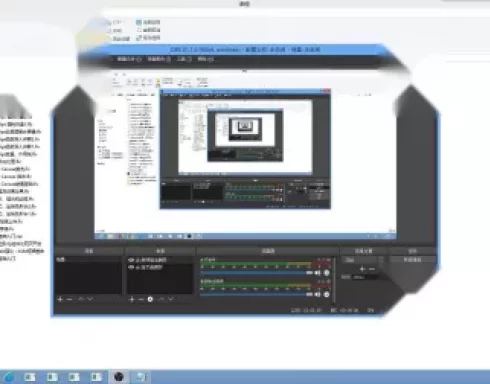Add a new source with plus icon

pyautogui.click(x=131, y=299)
